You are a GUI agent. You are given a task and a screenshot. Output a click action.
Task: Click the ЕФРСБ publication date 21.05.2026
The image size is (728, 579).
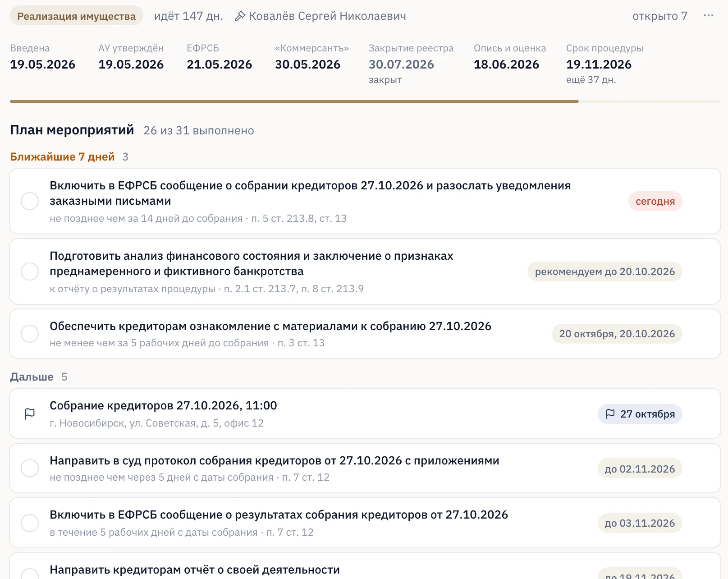click(220, 64)
